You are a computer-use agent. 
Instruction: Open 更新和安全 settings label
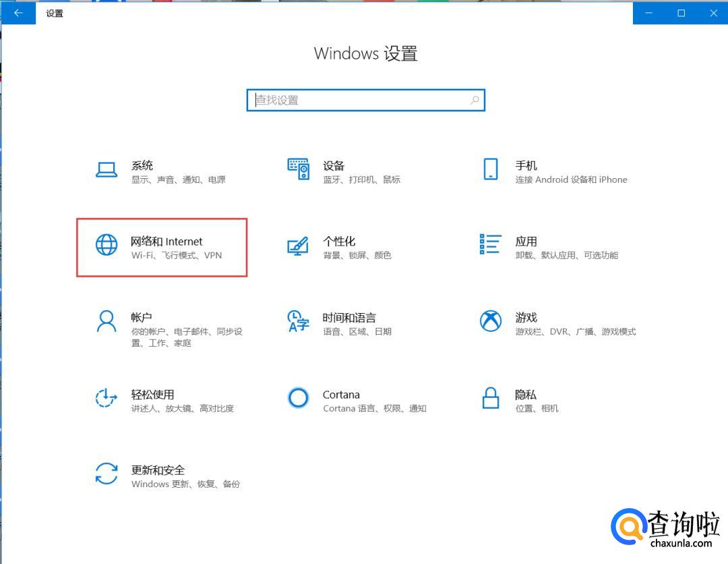pyautogui.click(x=158, y=470)
